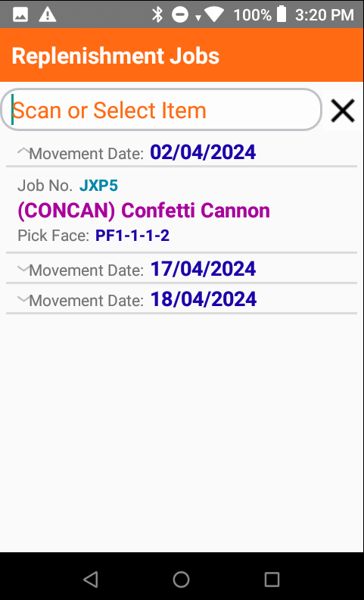Tap the Bluetooth status icon
This screenshot has height=600, width=364.
coord(157,14)
